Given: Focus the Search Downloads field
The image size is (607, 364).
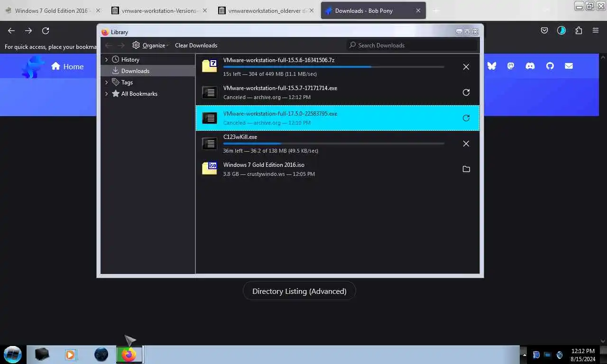Looking at the screenshot, I should (x=412, y=45).
